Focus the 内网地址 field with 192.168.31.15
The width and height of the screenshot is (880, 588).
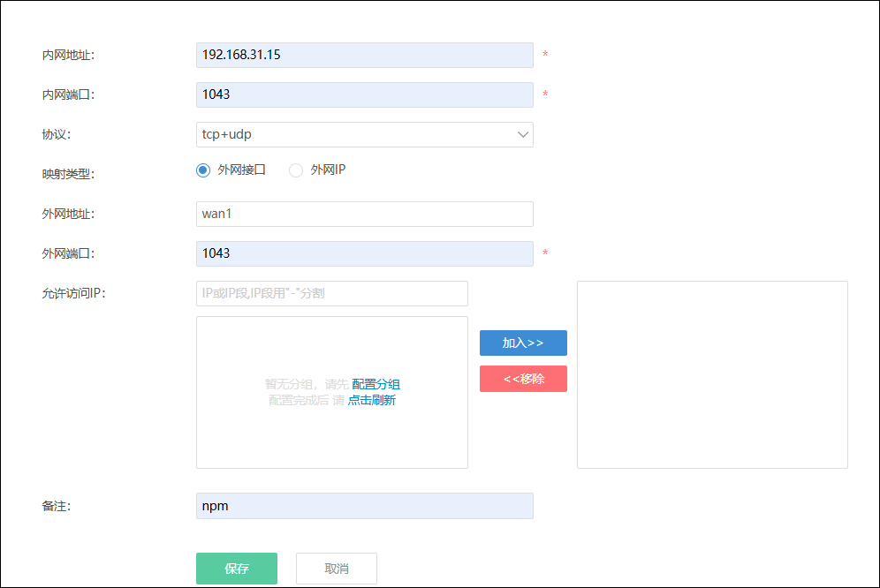point(364,55)
